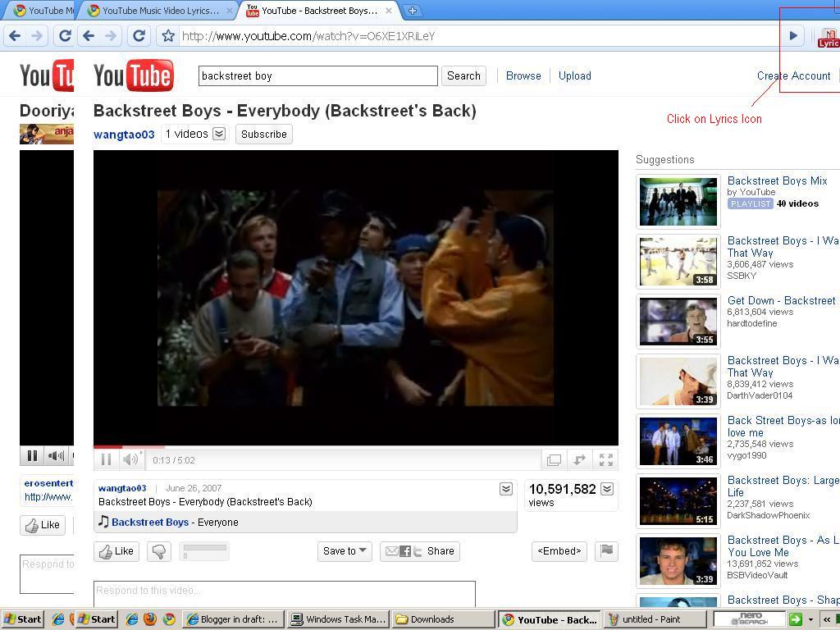
Task: Open wangtao03 link next to June 26, 2007
Action: point(122,488)
